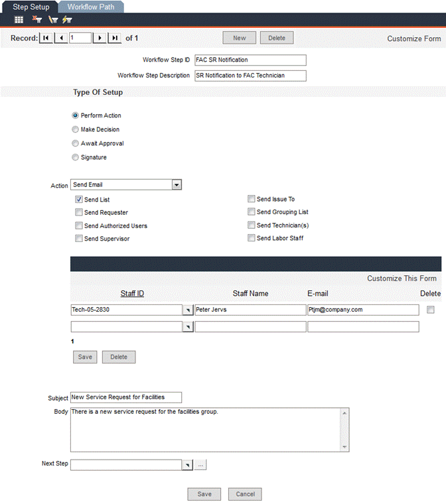Click the Delete button beside New
446x504 pixels.
tap(277, 38)
